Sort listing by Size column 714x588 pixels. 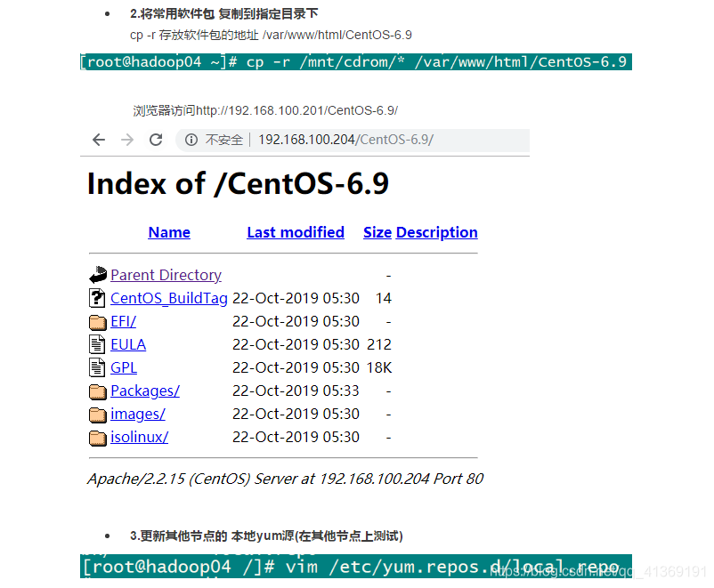click(377, 232)
